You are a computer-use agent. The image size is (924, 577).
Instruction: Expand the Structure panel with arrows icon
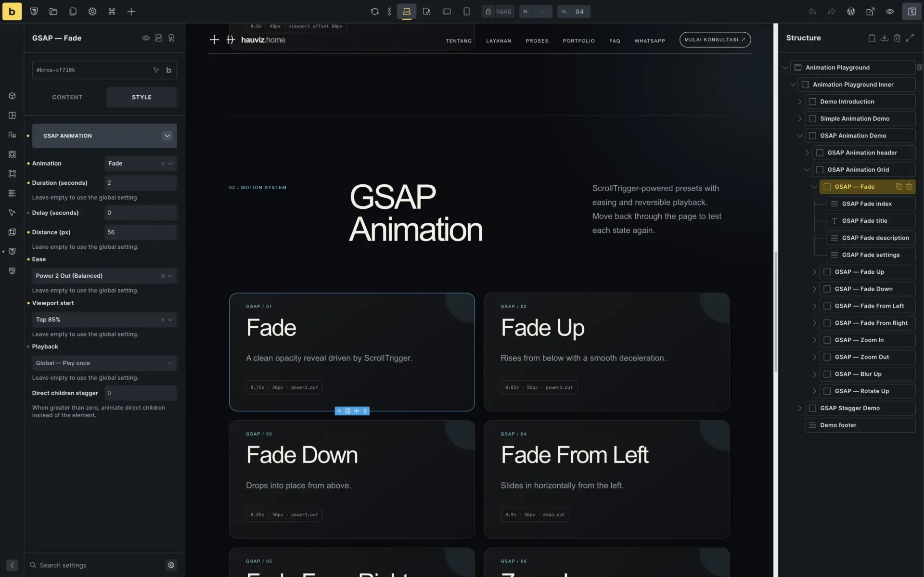[x=910, y=38]
